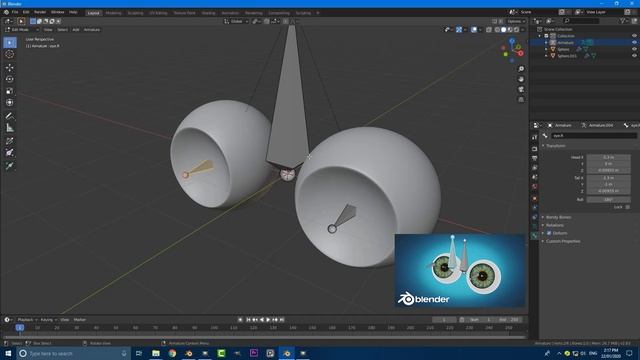Screen dimensions: 640x360
Task: Adjust the Tail X value field
Action: pyautogui.click(x=609, y=178)
